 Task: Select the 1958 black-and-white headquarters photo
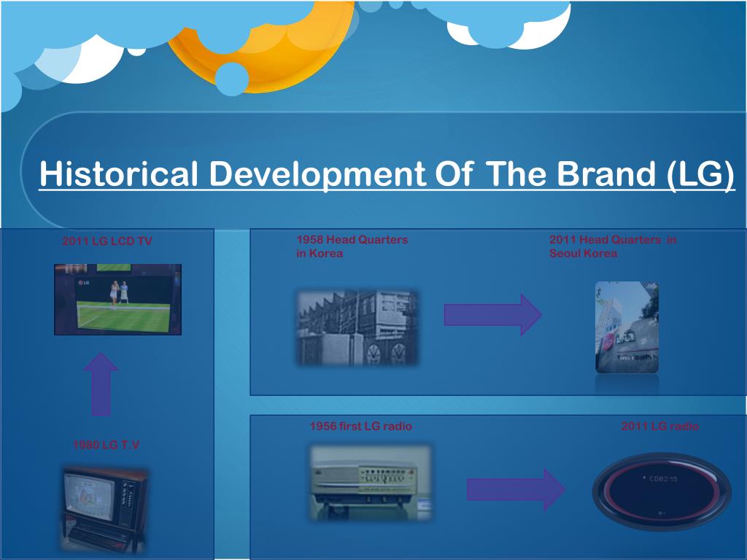(x=357, y=327)
